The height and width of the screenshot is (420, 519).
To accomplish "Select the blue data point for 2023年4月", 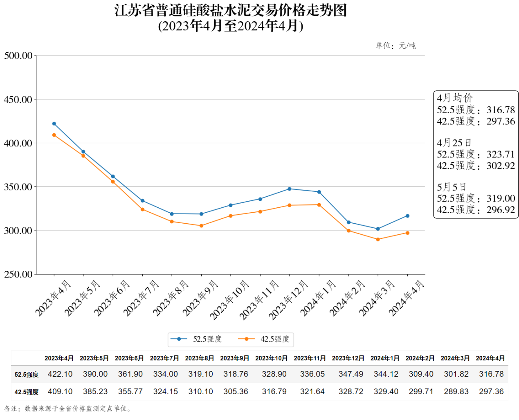I will point(54,124).
